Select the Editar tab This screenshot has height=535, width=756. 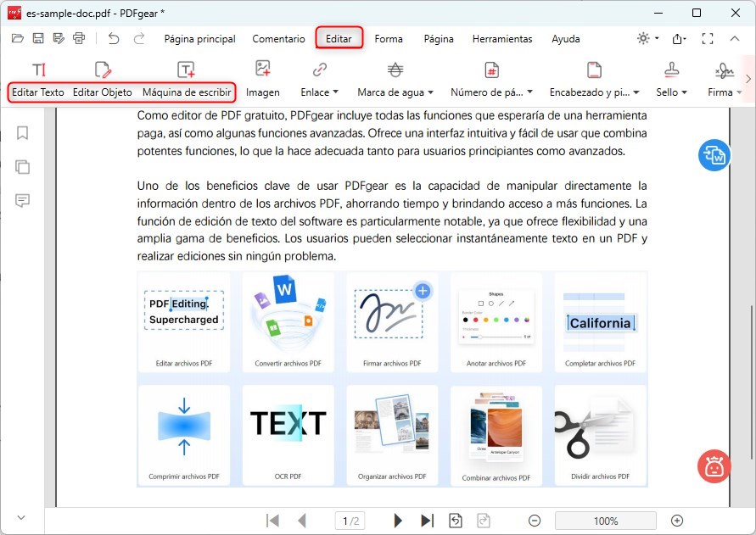click(x=339, y=38)
